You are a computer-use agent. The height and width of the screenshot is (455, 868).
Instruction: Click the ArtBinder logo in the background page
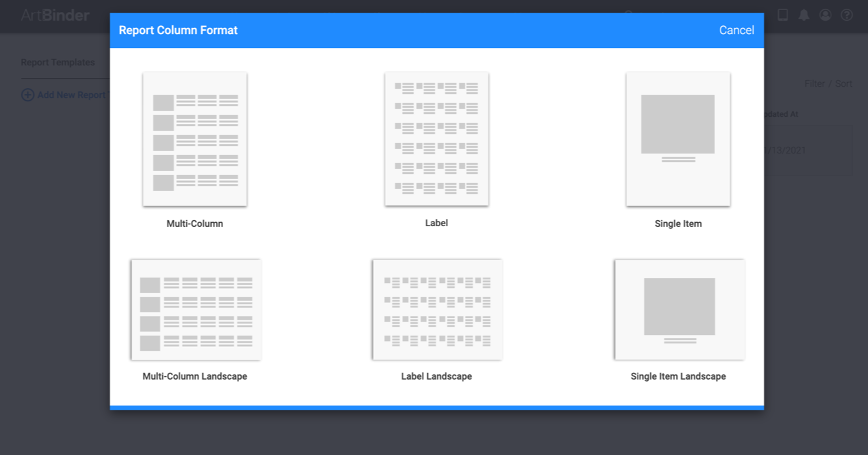[55, 15]
